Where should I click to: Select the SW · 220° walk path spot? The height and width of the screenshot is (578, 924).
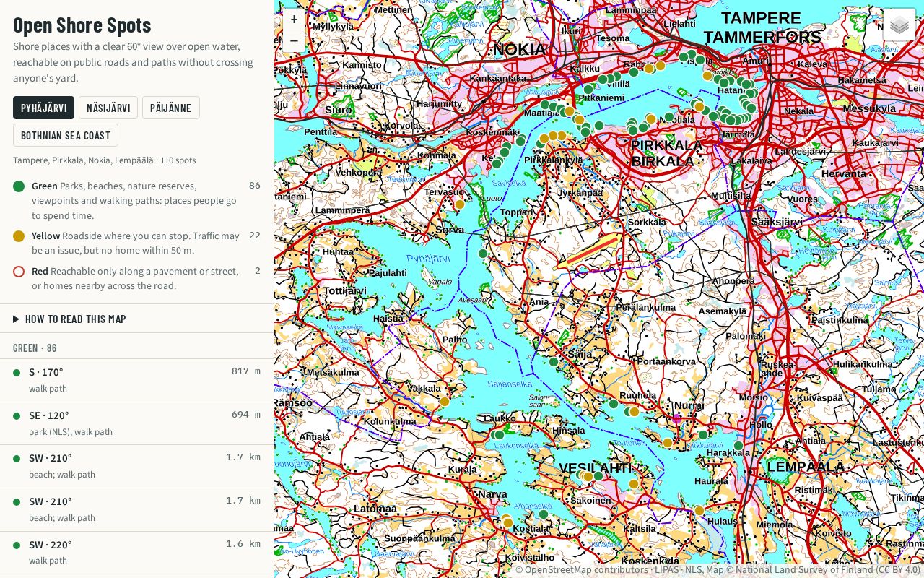tap(137, 552)
